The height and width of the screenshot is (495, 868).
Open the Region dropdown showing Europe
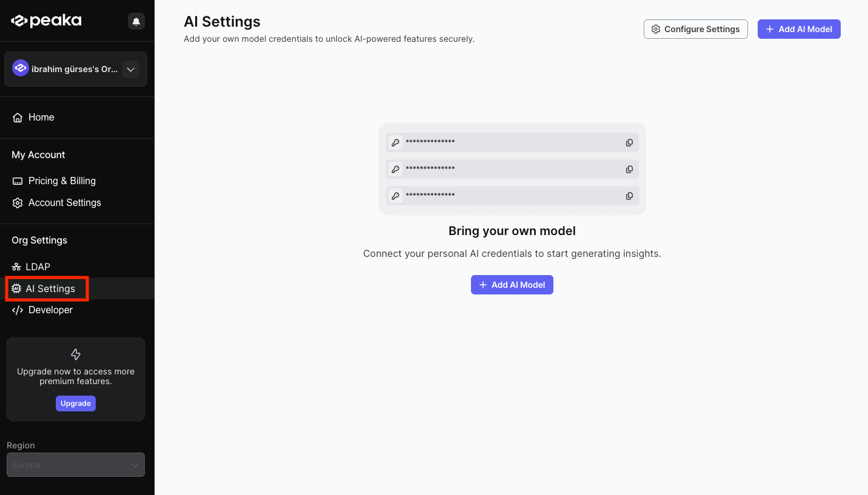[x=76, y=465]
